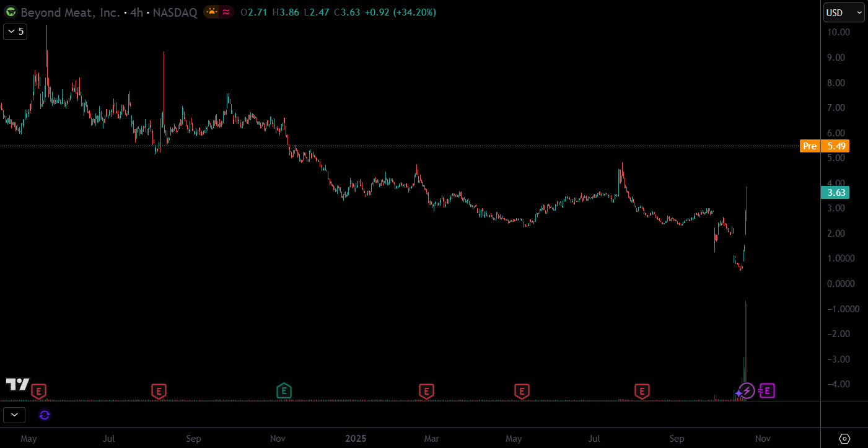Click the TradingView logo in the chart corner
This screenshot has width=868, height=448.
tap(17, 384)
